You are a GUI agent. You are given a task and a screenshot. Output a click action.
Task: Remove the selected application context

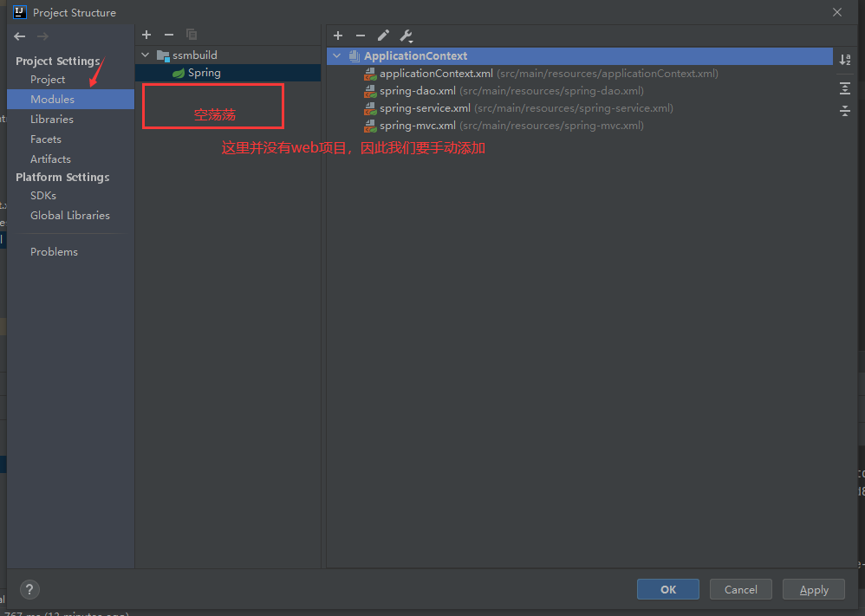(361, 36)
